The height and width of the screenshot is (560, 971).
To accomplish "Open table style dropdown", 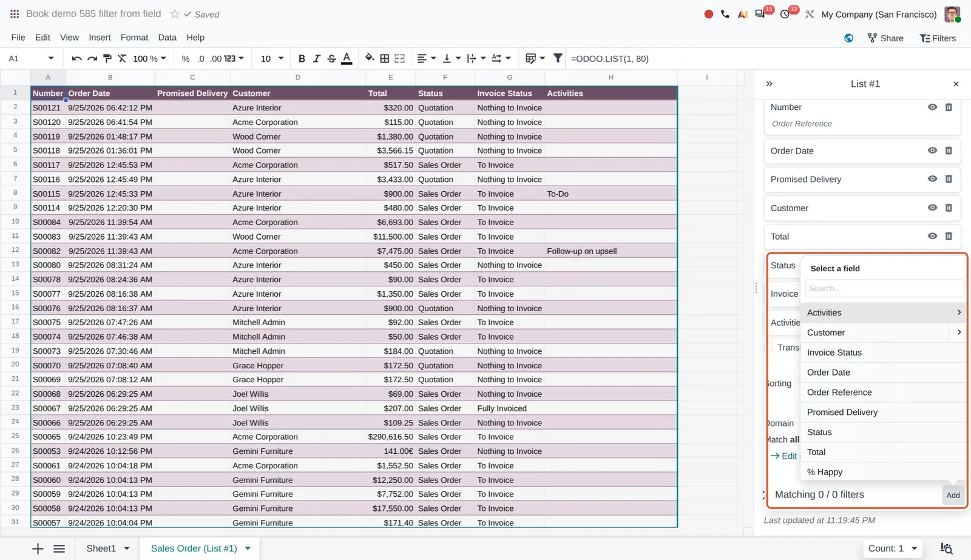I will click(x=535, y=58).
